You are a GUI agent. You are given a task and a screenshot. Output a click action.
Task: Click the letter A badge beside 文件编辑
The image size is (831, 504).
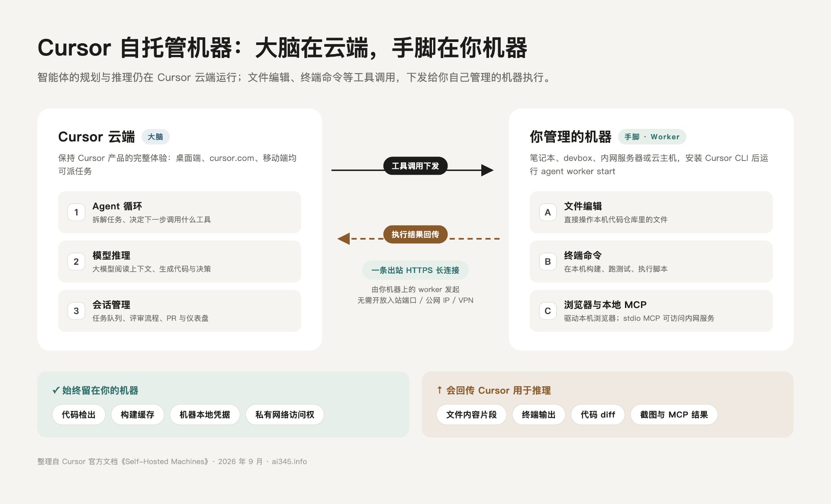click(548, 212)
